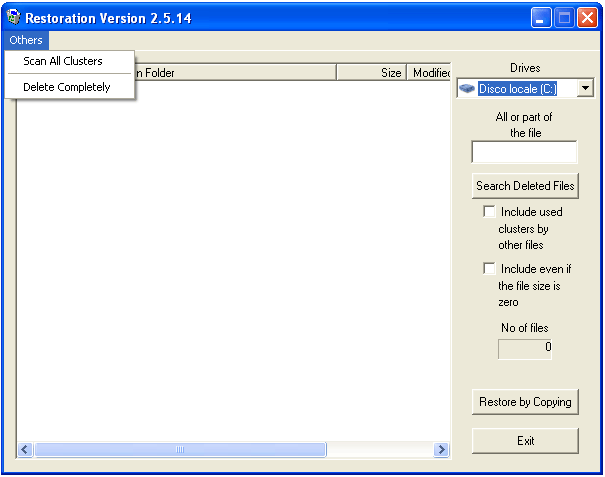Open the Others menu
This screenshot has width=605, height=477.
(26, 40)
